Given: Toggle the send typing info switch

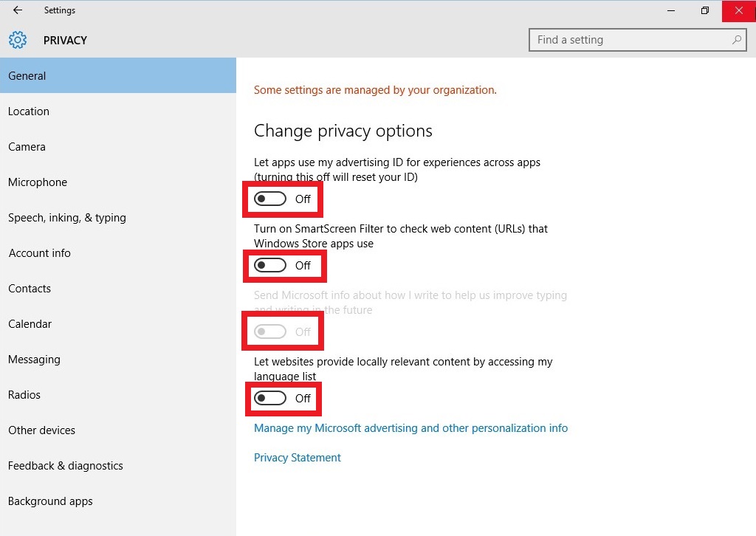Looking at the screenshot, I should (270, 332).
